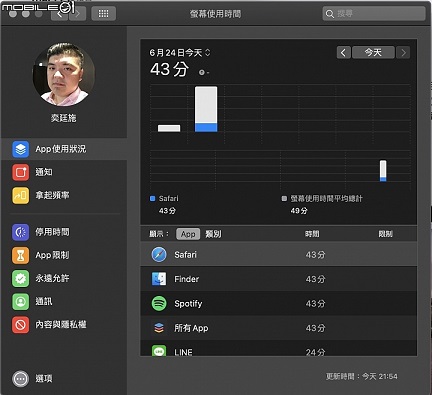Viewport: 432px width, 395px height.
Task: Click the user profile photo
Action: tap(64, 74)
